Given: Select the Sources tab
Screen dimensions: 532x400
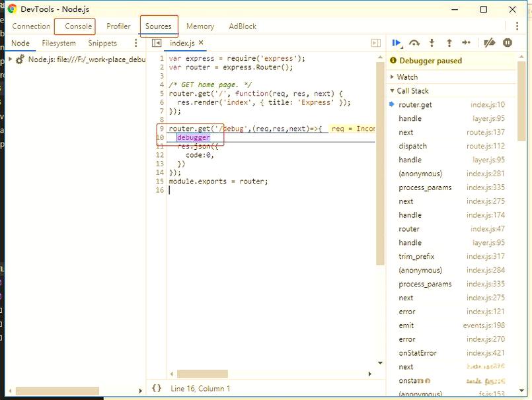Looking at the screenshot, I should coord(159,26).
